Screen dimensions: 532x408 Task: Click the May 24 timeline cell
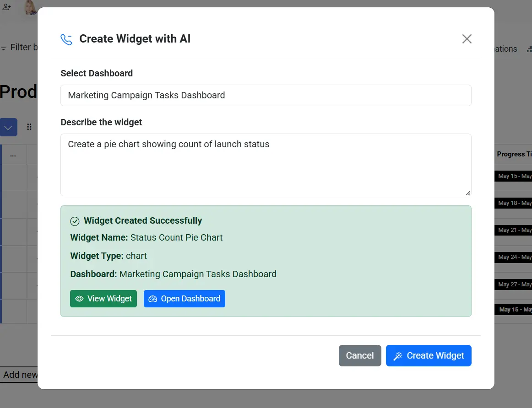coord(513,257)
